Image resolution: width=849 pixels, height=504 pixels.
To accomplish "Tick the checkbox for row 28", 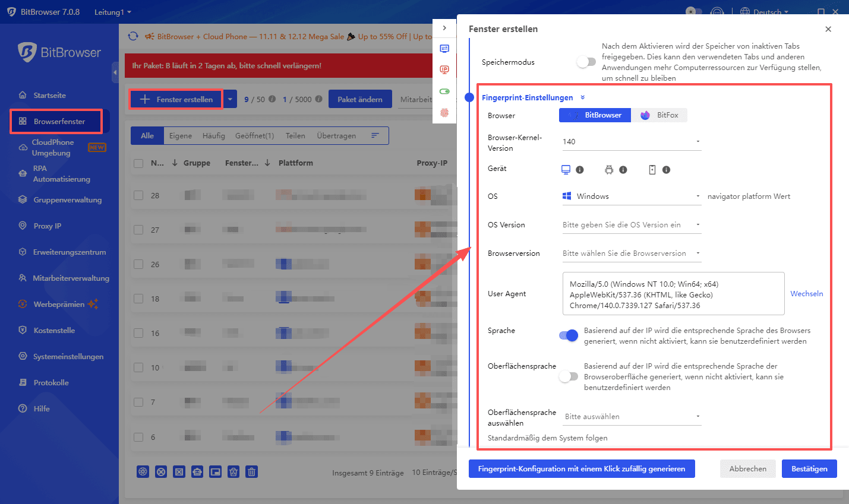I will pos(138,195).
